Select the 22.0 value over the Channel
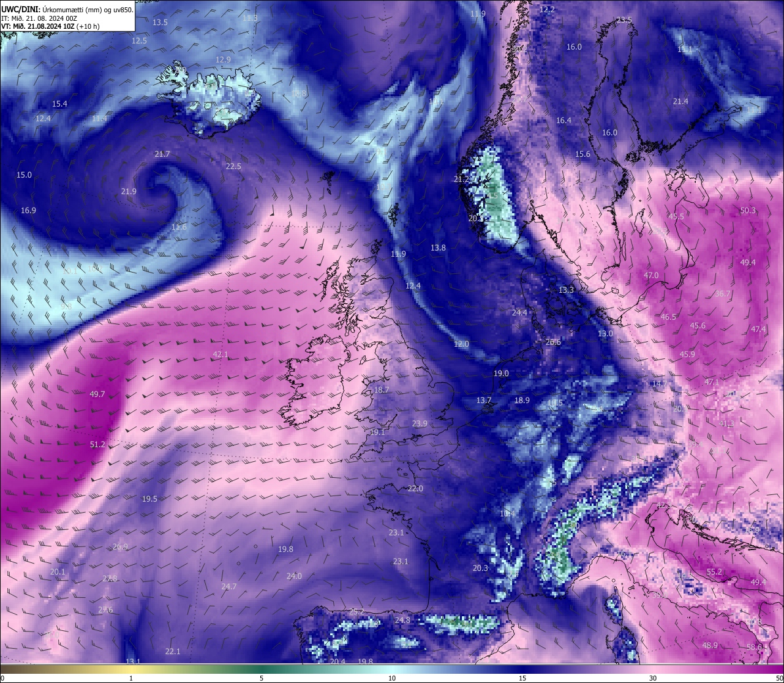Image resolution: width=784 pixels, height=683 pixels. click(x=415, y=488)
